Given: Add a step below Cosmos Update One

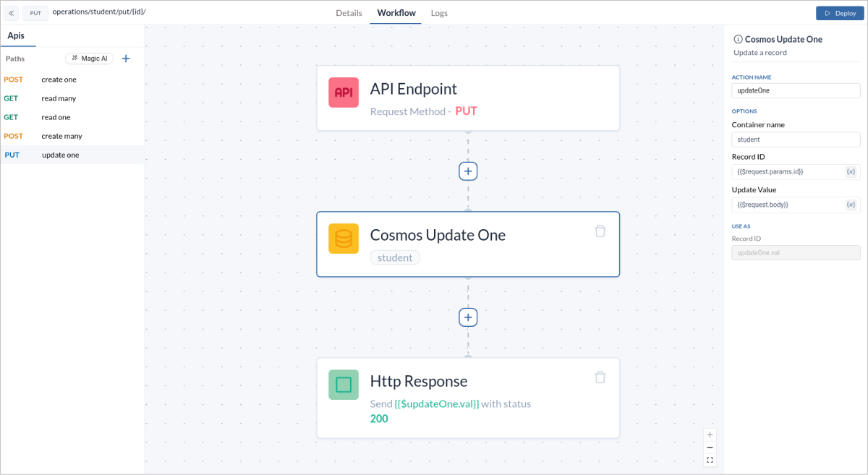Looking at the screenshot, I should coord(468,317).
